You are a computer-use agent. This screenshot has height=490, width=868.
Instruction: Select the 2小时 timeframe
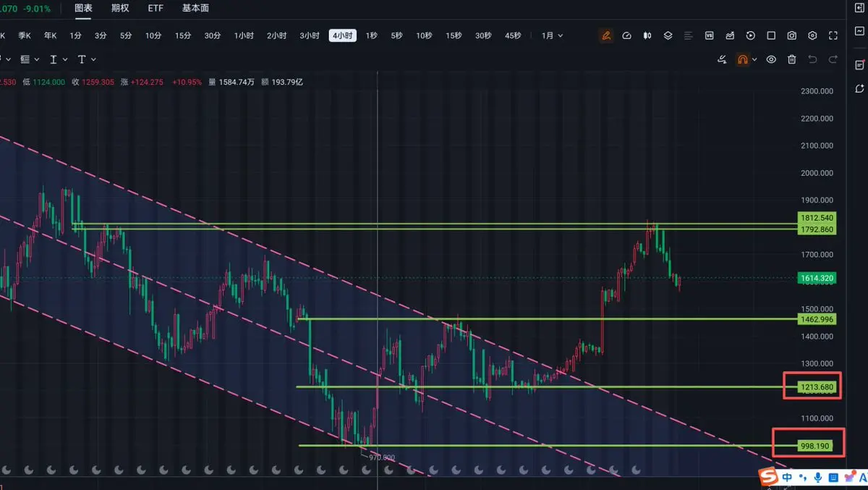276,35
